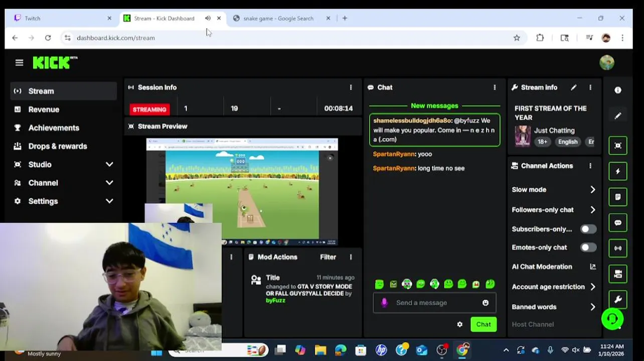
Task: Open the profile avatar in Kick header
Action: click(607, 63)
